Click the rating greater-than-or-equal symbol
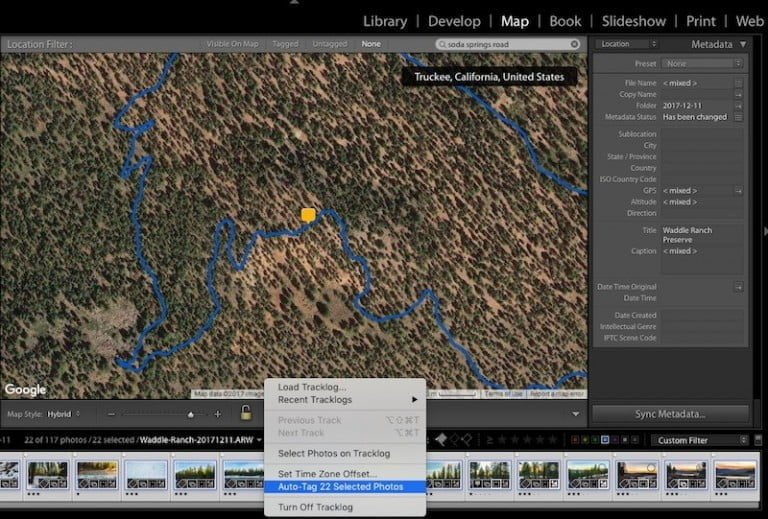This screenshot has width=768, height=519. (489, 440)
